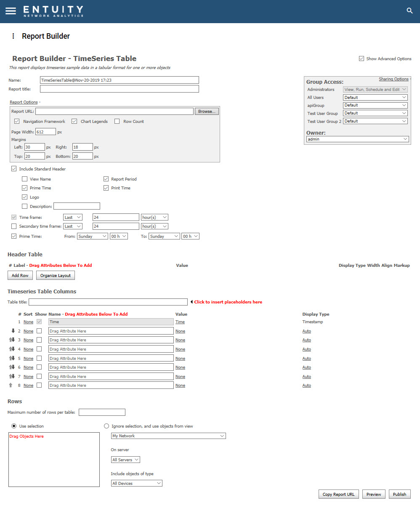Open the three-dot menu beside Report Builder
The height and width of the screenshot is (508, 420).
(x=13, y=36)
